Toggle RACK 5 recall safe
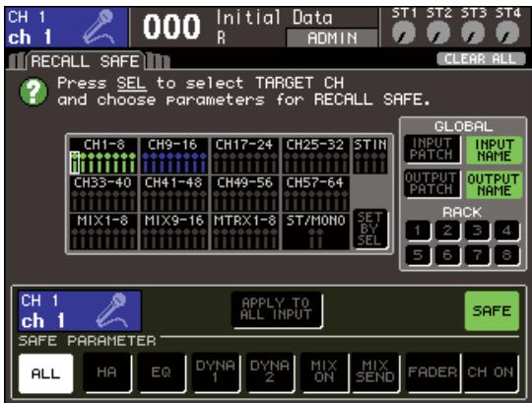The width and height of the screenshot is (532, 403). [418, 255]
